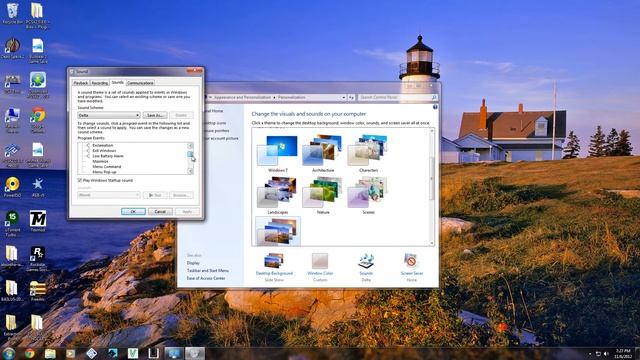Open the Google Chrome desktop shortcut
This screenshot has width=640, height=360.
pyautogui.click(x=38, y=120)
